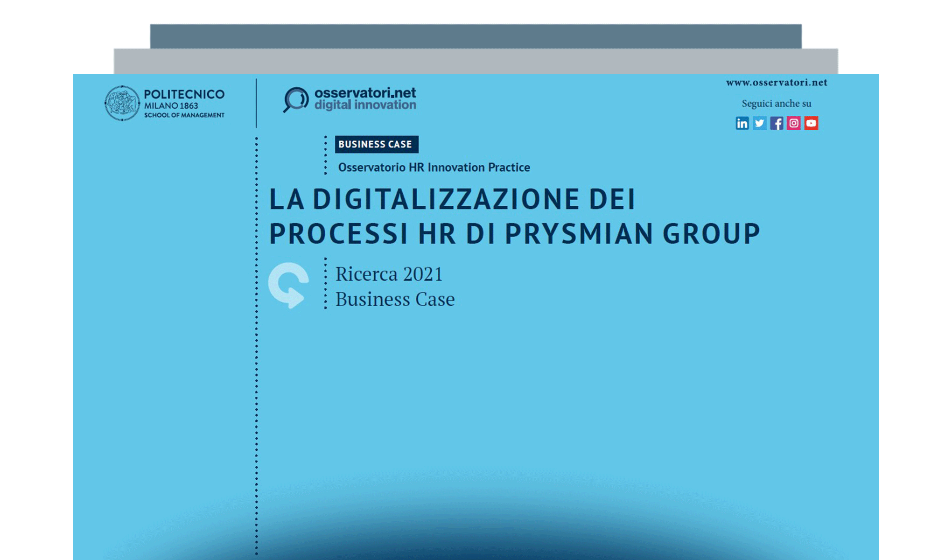Open the Facebook social icon

(777, 123)
